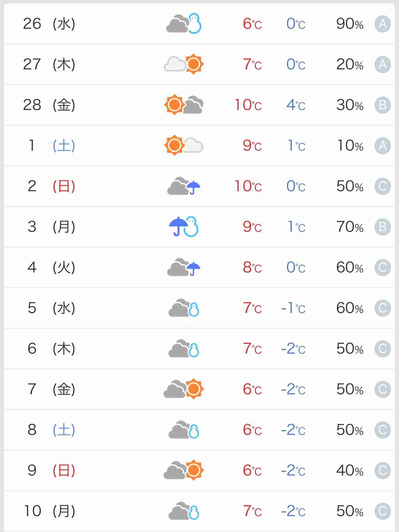This screenshot has width=399, height=532.
Task: Tap the -1°C low temperature on the 5th
Action: tap(293, 308)
